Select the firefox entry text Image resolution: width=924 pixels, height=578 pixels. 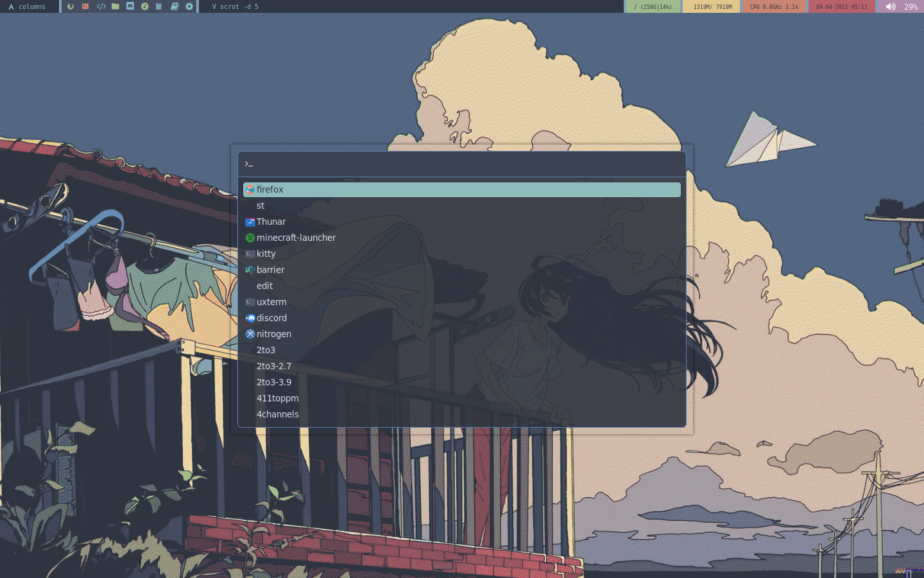(x=269, y=189)
